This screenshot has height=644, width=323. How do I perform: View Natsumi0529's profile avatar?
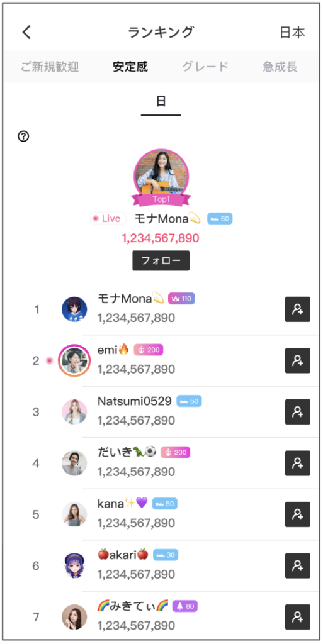(x=74, y=412)
